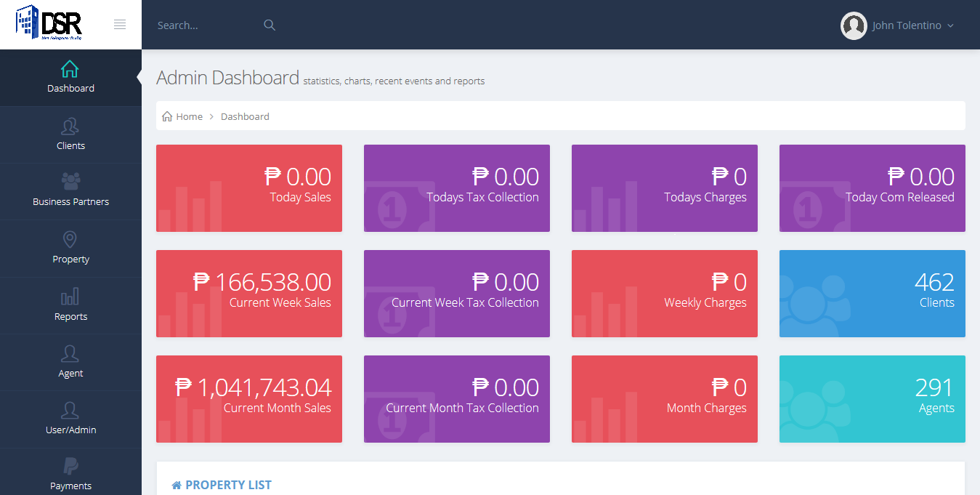Image resolution: width=980 pixels, height=495 pixels.
Task: Click bar chart icon on Current Week Sales
Action: 190,312
